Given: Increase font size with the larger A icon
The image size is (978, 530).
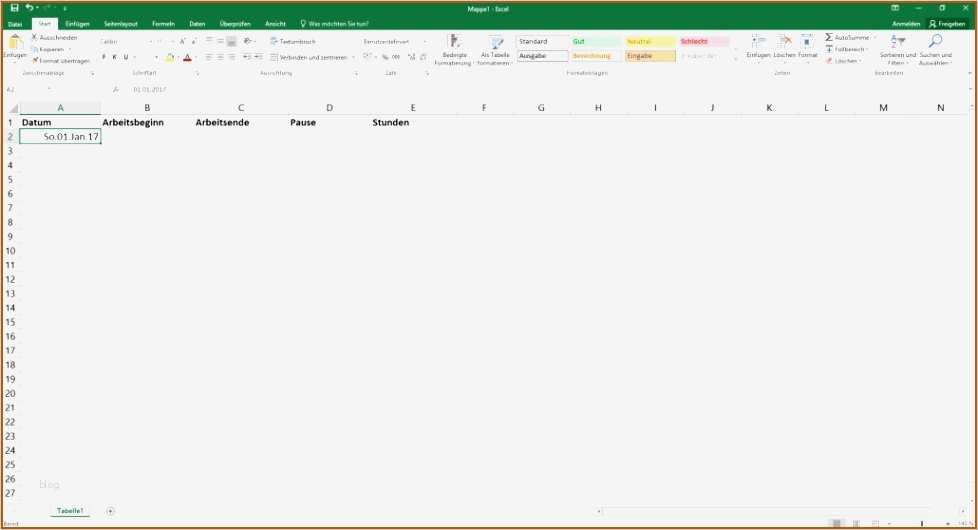Looking at the screenshot, I should pos(183,41).
